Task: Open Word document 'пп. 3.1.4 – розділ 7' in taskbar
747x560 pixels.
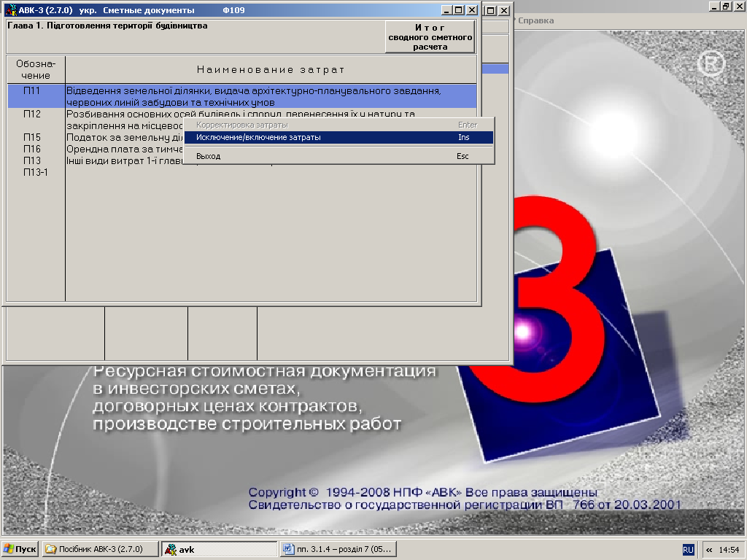Action: point(338,549)
